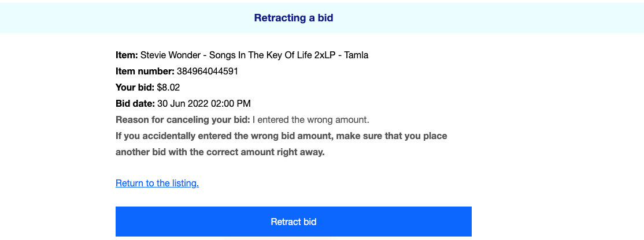Image resolution: width=644 pixels, height=240 pixels.
Task: Click "another bid with the correct amount" line
Action: point(220,152)
